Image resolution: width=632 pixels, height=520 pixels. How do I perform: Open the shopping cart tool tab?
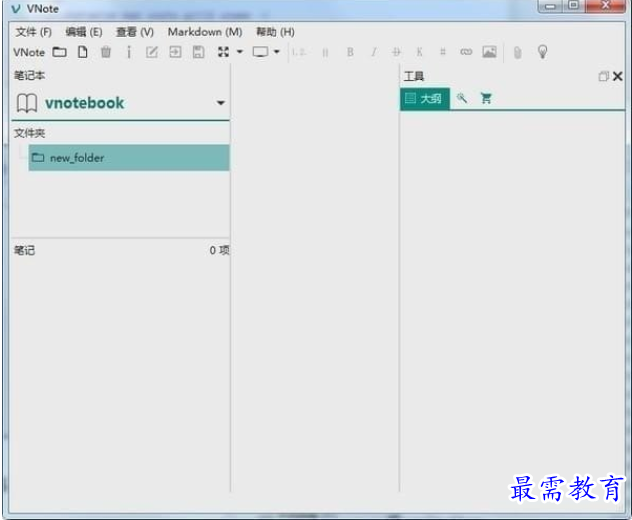[486, 98]
